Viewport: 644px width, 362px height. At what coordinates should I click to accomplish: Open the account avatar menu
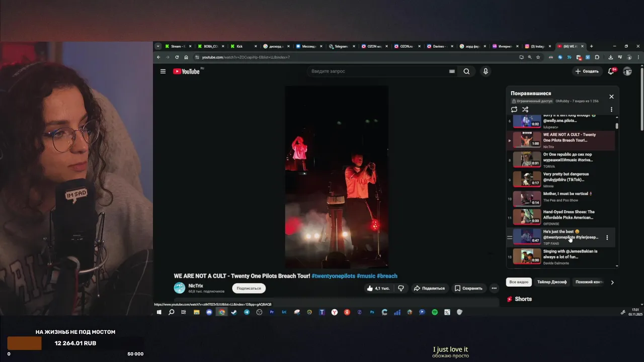[627, 71]
